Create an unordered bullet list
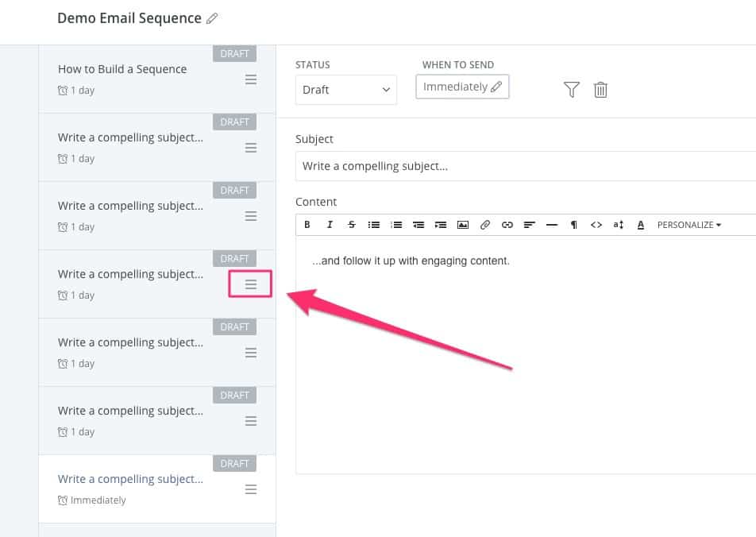756x537 pixels. click(374, 225)
